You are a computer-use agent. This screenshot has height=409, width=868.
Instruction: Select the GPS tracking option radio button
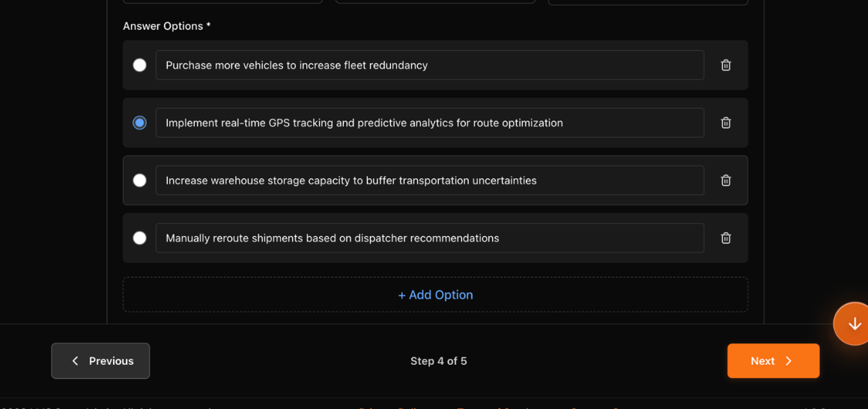coord(139,123)
